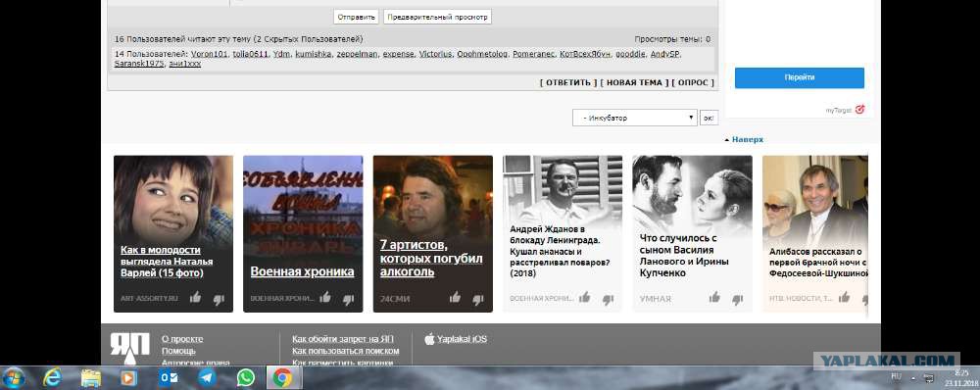Click the Отправить button

coord(357,17)
